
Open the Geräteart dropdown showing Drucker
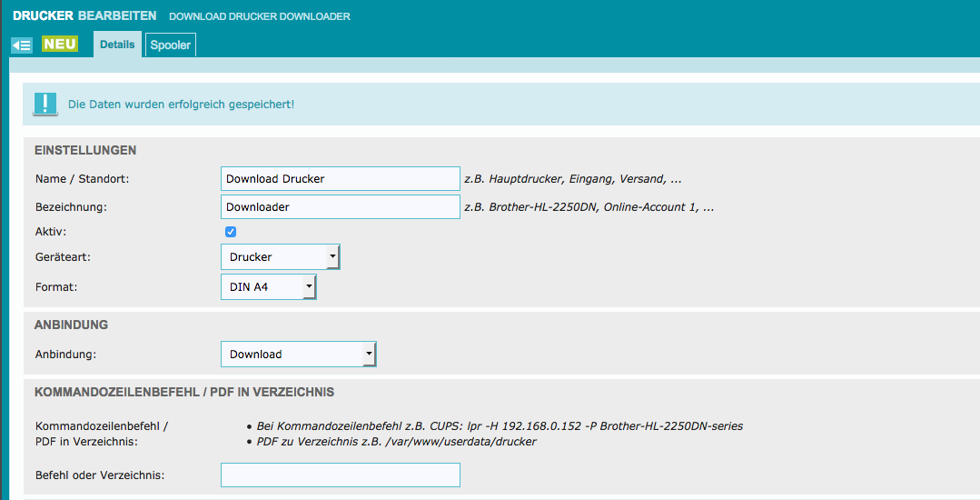tap(280, 257)
